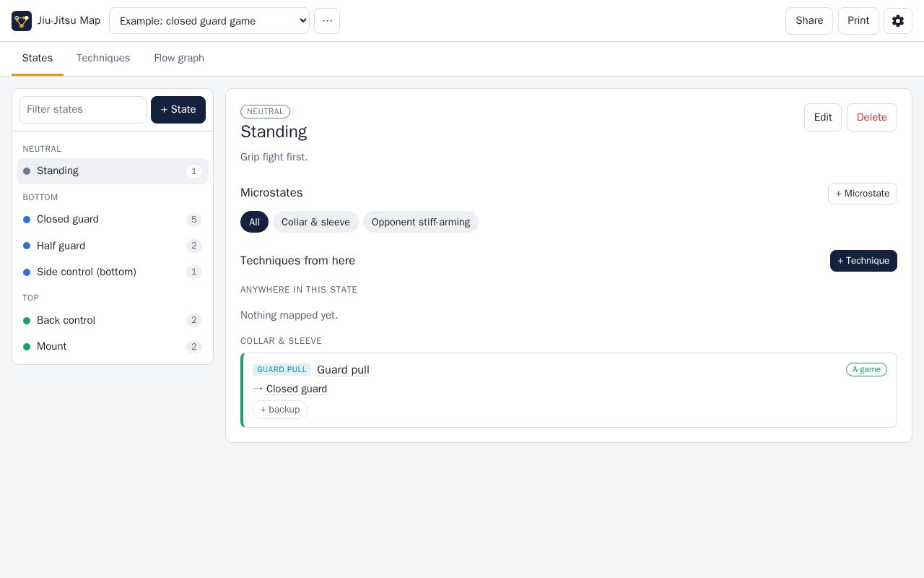Toggle the Opponent stiff-arming microstate chip
This screenshot has width=924, height=578.
click(x=421, y=222)
